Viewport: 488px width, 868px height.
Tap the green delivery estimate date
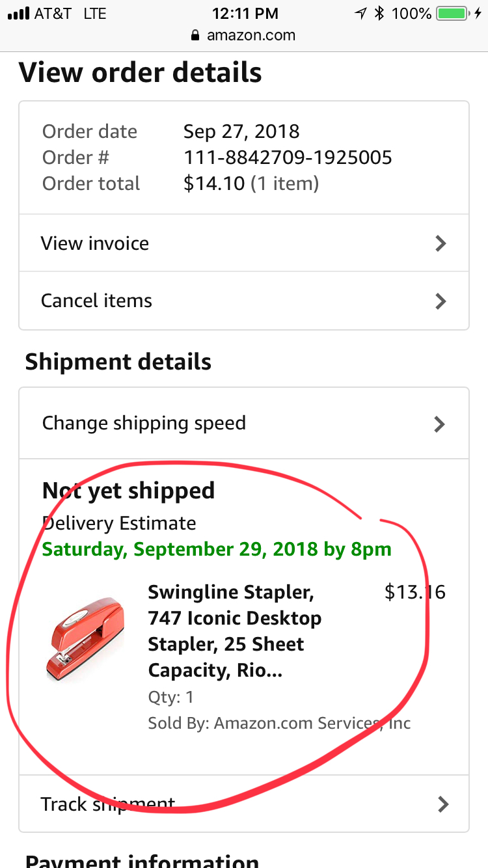tap(217, 549)
